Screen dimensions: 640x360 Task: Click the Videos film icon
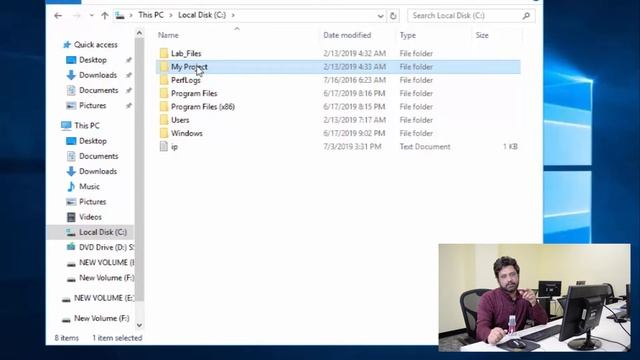(71, 217)
